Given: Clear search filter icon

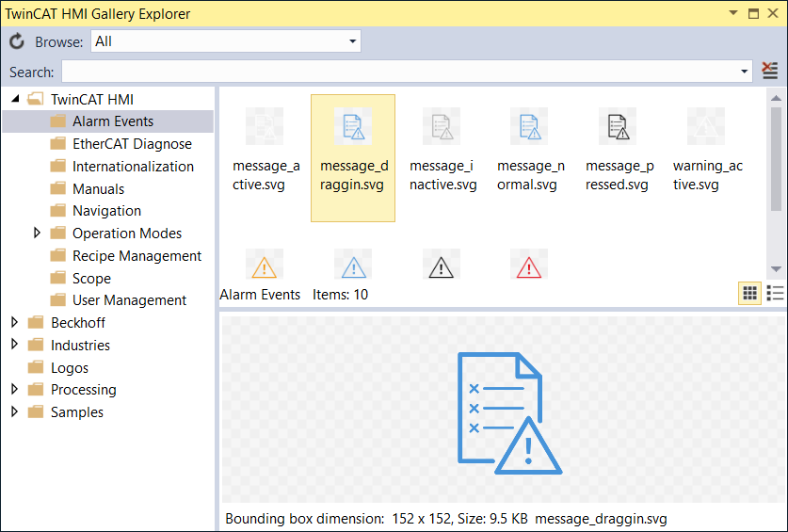Looking at the screenshot, I should point(769,71).
